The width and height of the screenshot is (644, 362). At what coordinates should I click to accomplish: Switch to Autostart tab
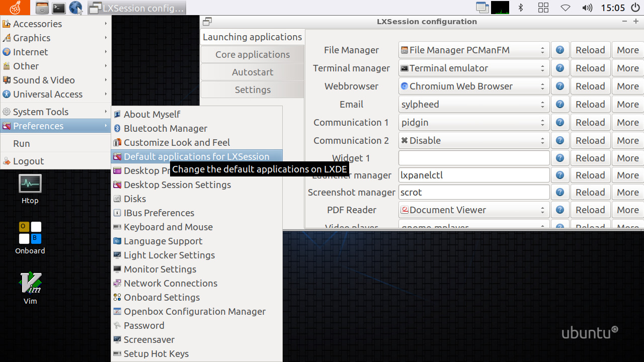click(253, 72)
